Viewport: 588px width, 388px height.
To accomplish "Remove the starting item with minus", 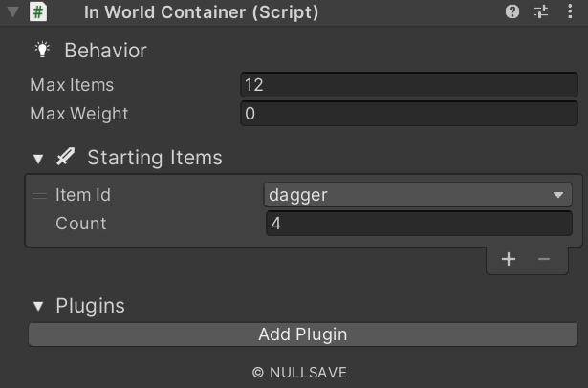I will tap(544, 259).
